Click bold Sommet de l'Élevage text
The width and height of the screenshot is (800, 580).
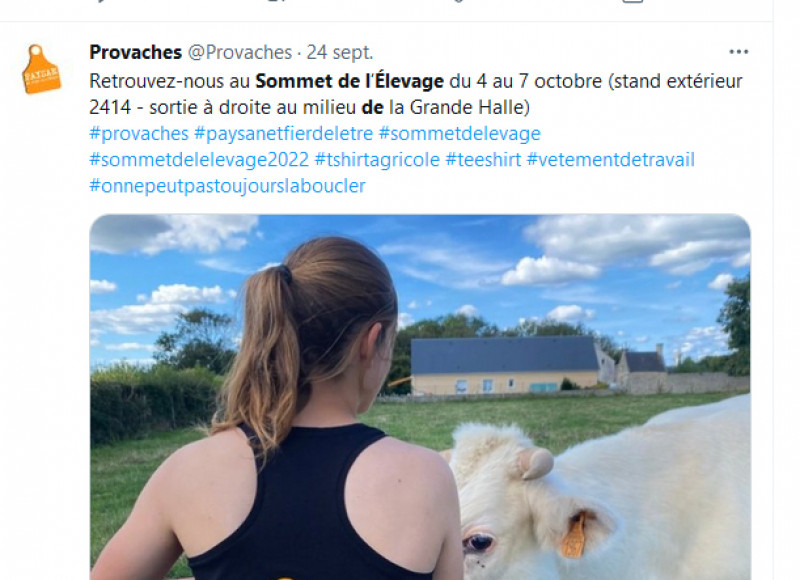349,81
